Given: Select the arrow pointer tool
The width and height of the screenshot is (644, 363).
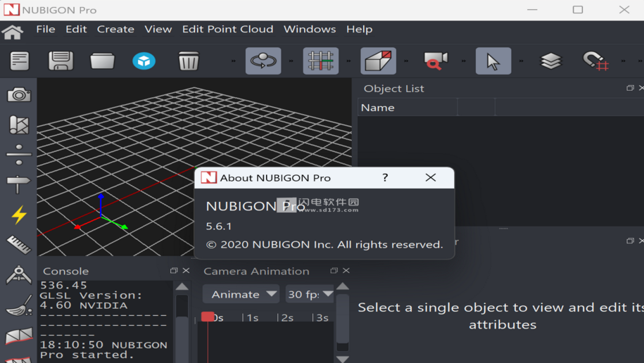Looking at the screenshot, I should (x=493, y=60).
